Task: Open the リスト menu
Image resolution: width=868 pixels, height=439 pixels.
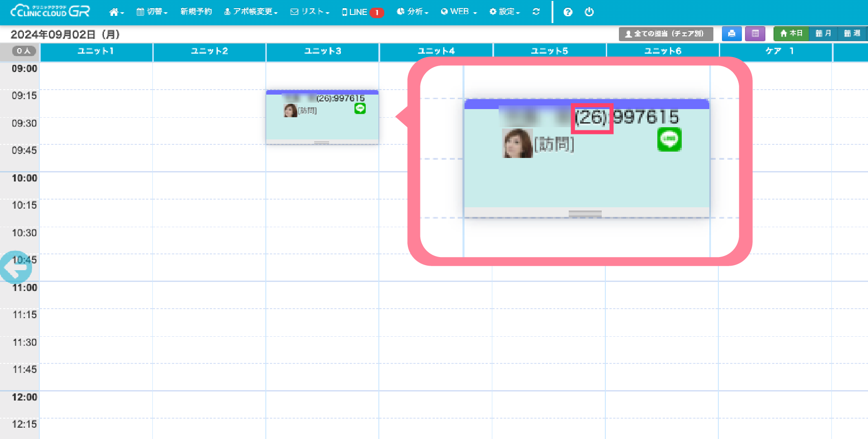Action: (x=310, y=12)
